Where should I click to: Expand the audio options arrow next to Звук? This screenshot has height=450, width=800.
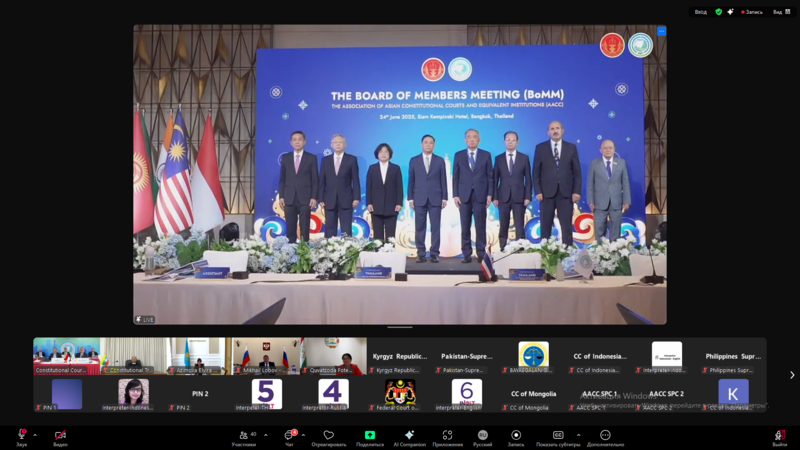[35, 435]
